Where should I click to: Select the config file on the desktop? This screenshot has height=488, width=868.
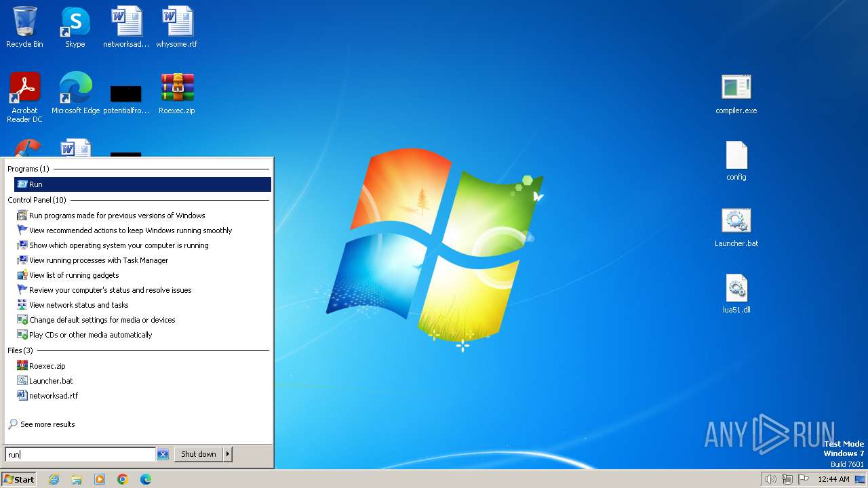pos(736,160)
